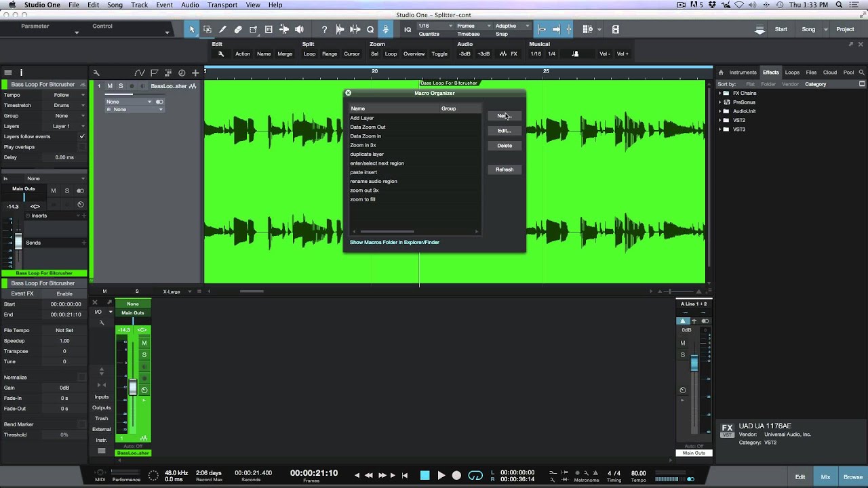Click the home icon in browser
This screenshot has width=868, height=488.
[721, 73]
